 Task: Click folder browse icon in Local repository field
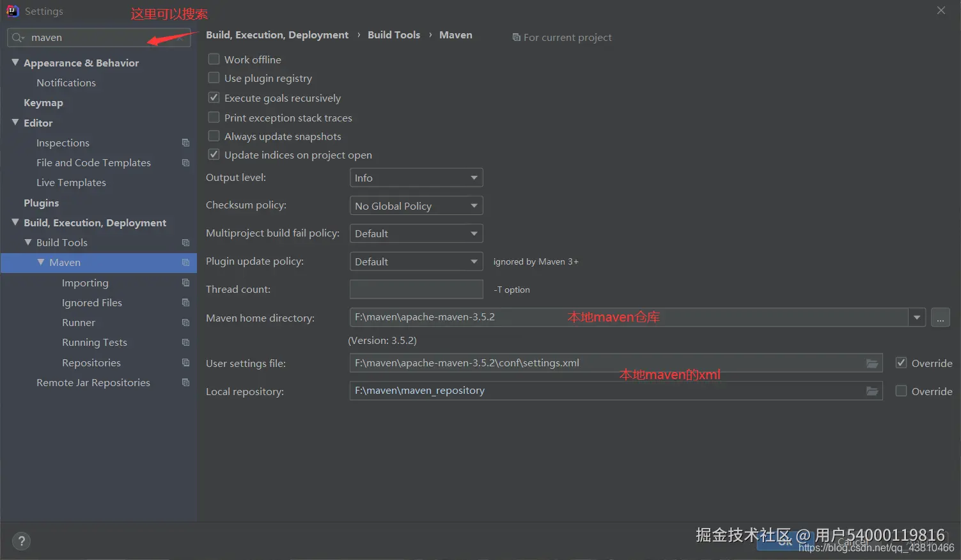tap(872, 391)
